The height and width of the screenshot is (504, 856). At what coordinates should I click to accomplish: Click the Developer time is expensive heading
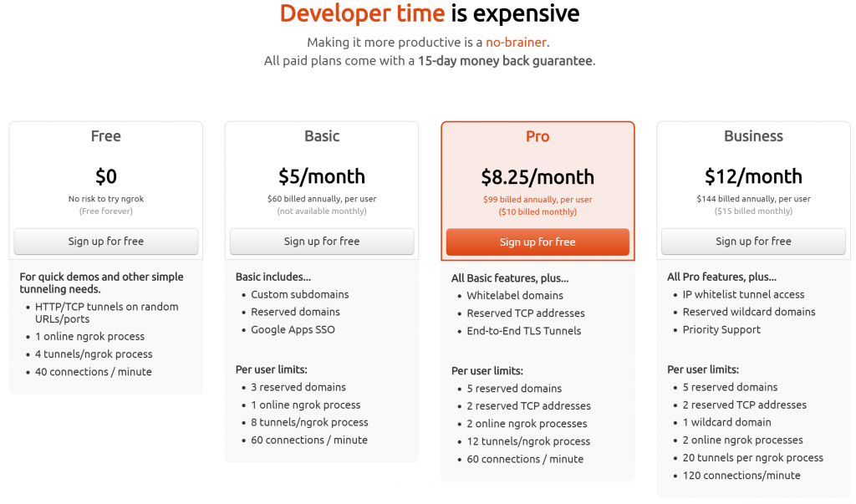429,14
